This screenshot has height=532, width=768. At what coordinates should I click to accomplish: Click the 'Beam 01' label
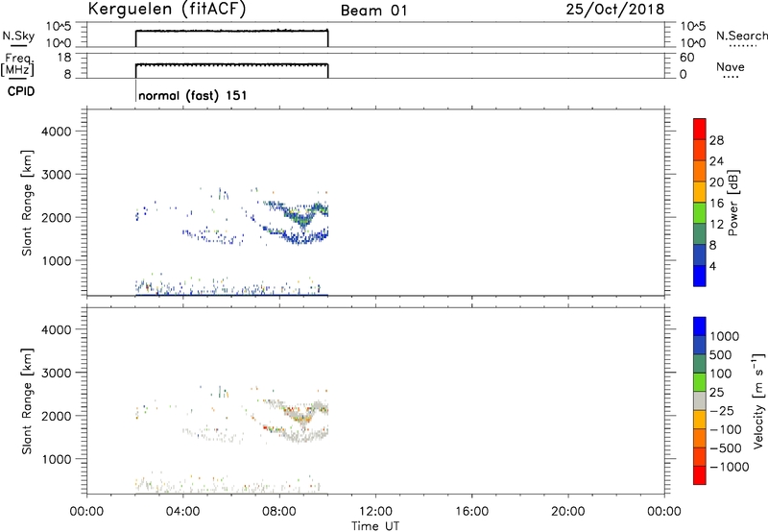tap(373, 11)
